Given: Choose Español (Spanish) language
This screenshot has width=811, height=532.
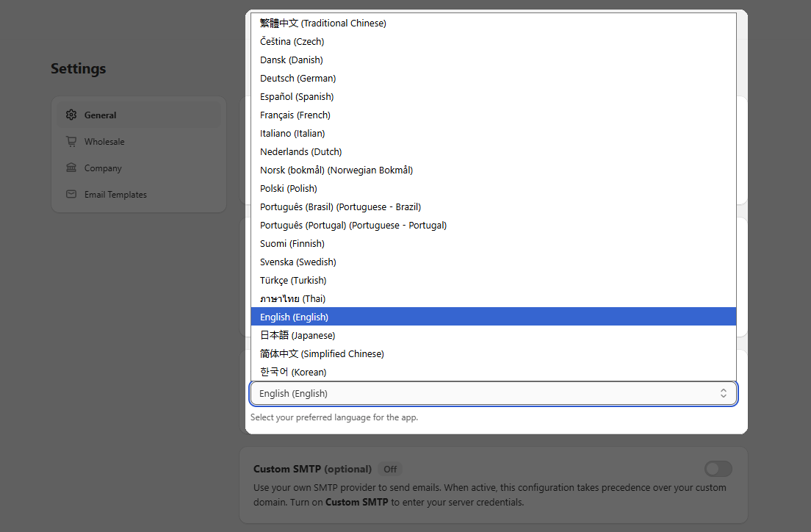Looking at the screenshot, I should (x=494, y=97).
